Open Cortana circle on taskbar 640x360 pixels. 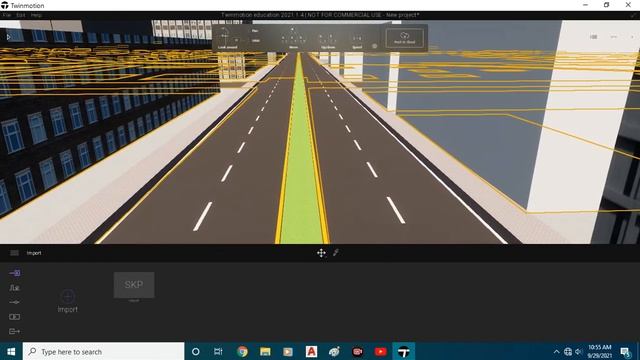[x=196, y=351]
